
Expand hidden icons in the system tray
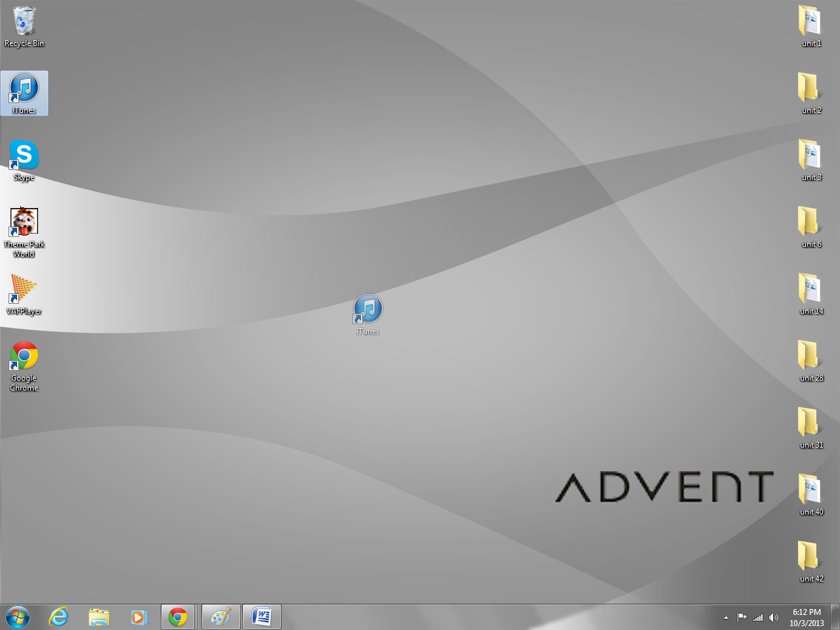(726, 617)
